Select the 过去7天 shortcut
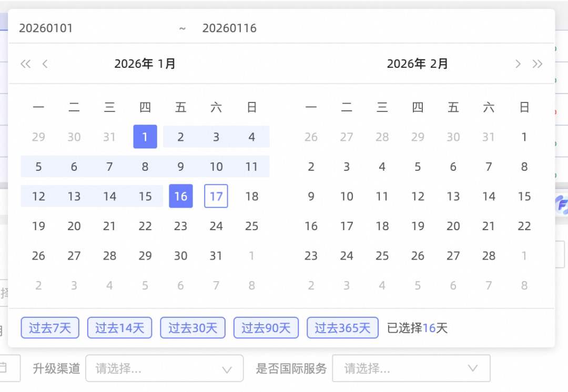The image size is (568, 392). [x=50, y=328]
